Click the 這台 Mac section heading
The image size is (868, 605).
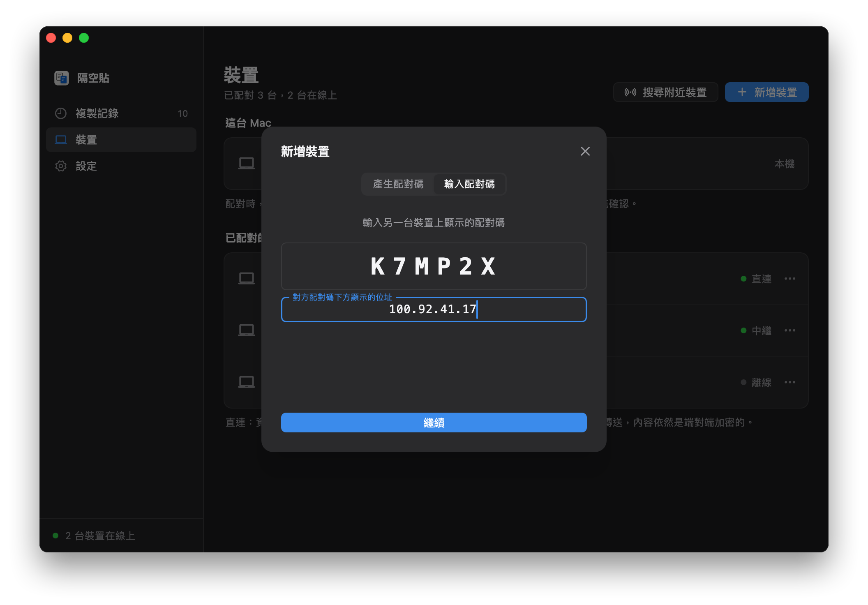point(248,123)
